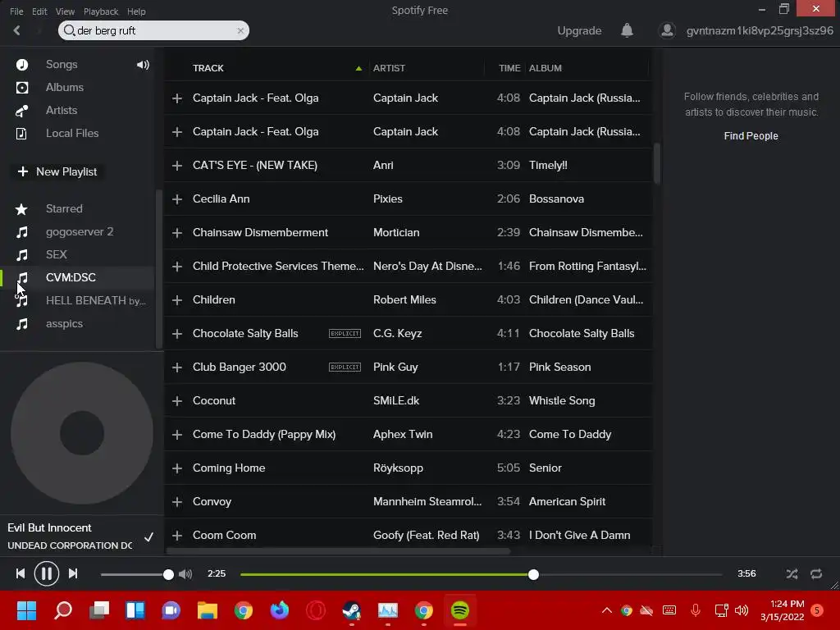Open the Playback menu

point(101,11)
